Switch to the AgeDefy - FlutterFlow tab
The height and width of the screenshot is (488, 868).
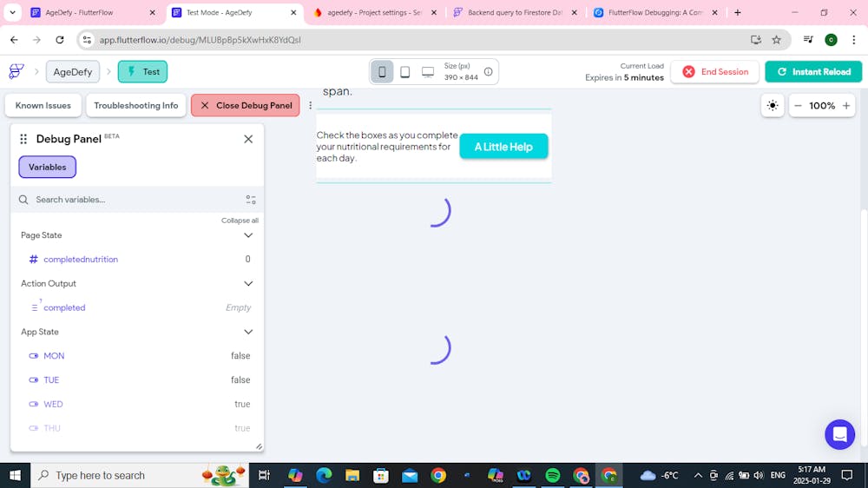[92, 12]
